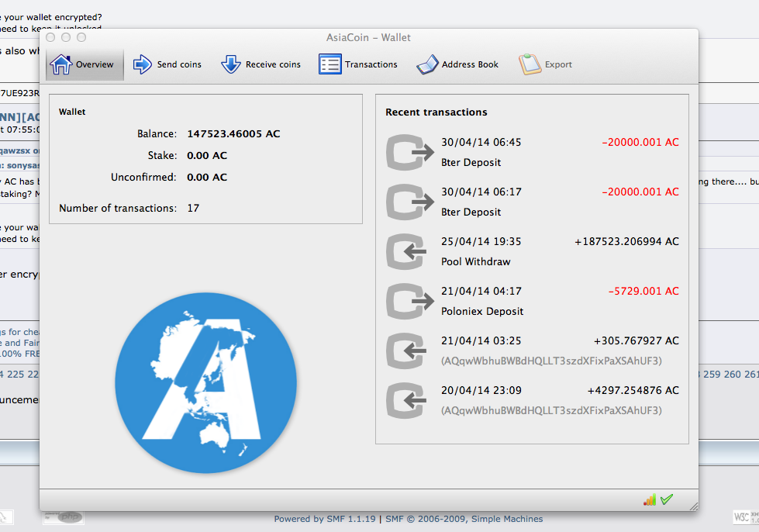Click the received icon for 20/04/14 23:09
Image resolution: width=759 pixels, height=532 pixels.
(x=406, y=400)
